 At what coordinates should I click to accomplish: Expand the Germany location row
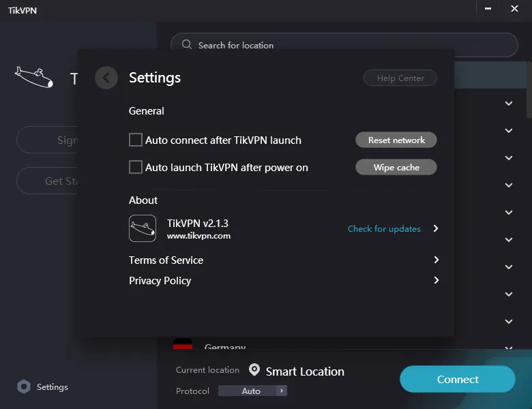click(x=509, y=347)
